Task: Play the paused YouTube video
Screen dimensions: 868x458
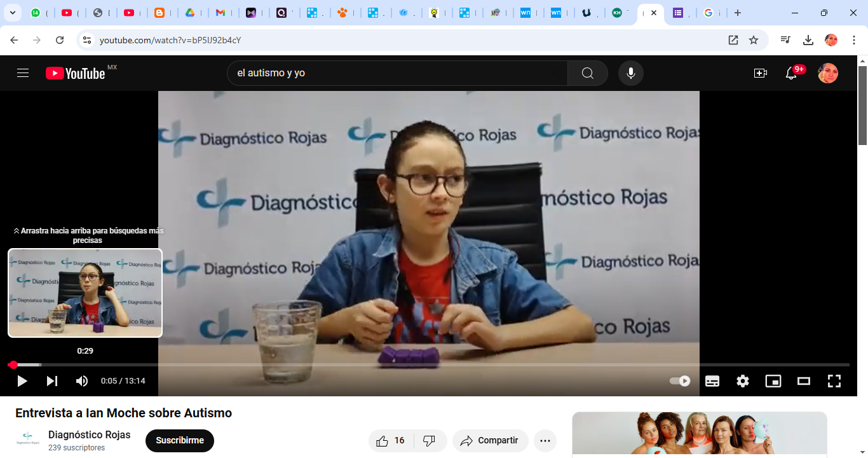Action: tap(22, 381)
